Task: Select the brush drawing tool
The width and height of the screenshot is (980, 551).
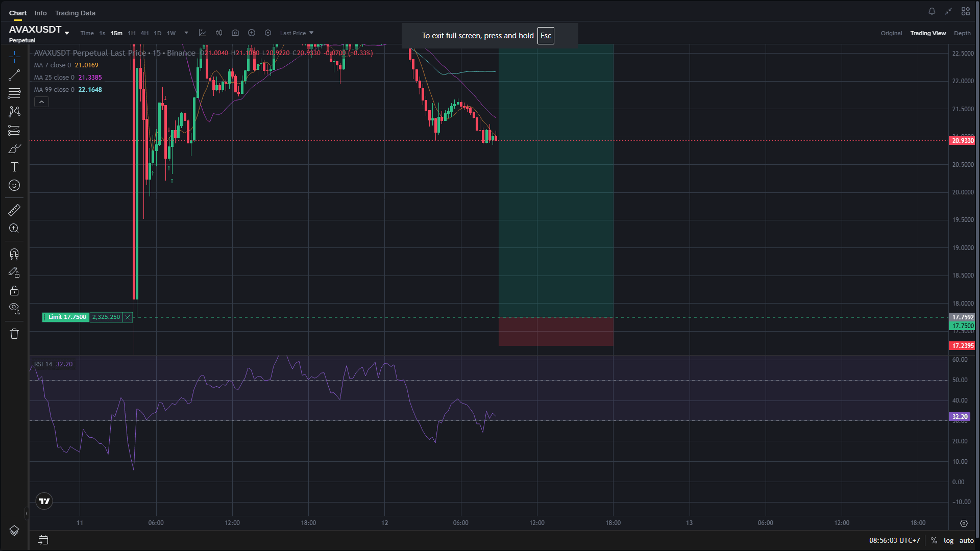Action: pos(14,148)
